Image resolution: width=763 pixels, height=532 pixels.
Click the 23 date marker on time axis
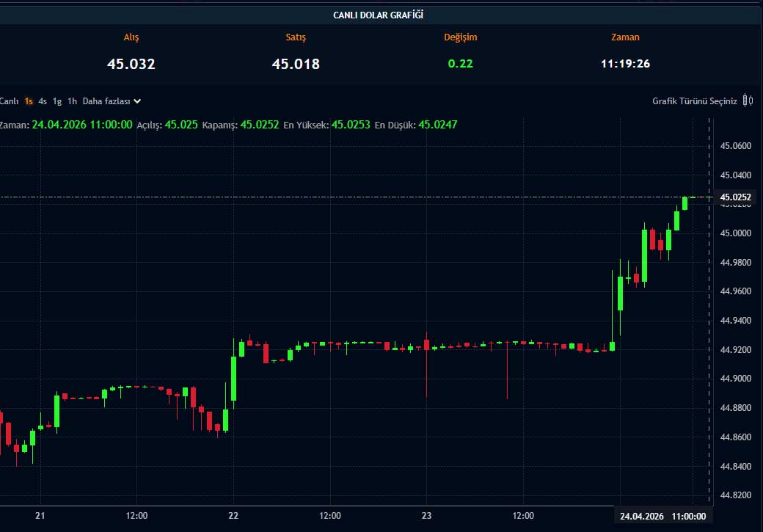pos(427,517)
